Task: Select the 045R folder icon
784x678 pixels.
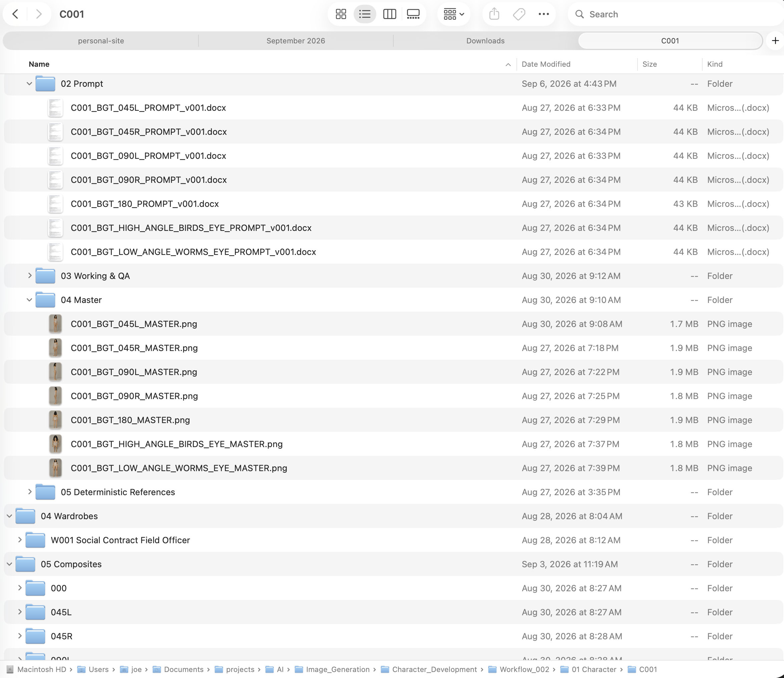Action: click(35, 636)
